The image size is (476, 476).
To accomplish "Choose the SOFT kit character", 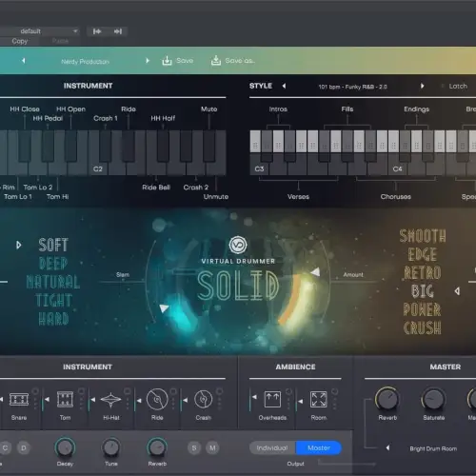I will pos(53,245).
